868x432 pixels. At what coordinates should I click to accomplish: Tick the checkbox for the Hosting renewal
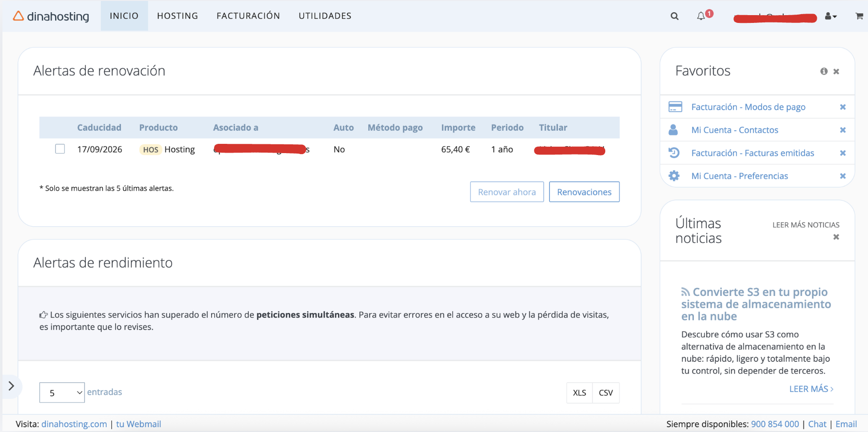pos(60,149)
